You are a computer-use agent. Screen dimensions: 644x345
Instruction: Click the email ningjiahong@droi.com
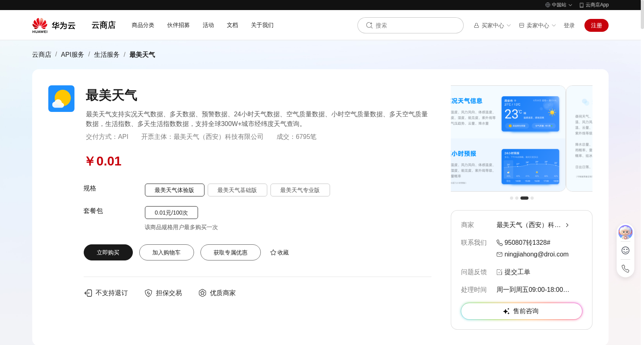point(537,254)
